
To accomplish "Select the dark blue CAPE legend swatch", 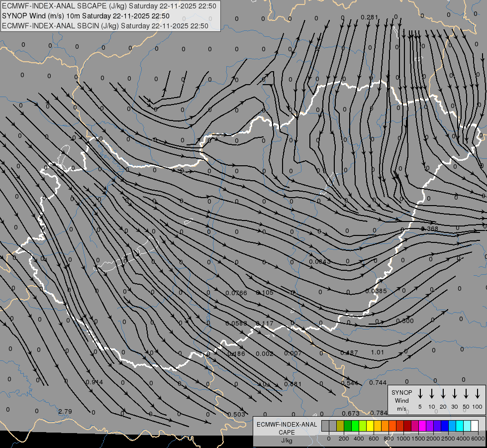I will tap(445, 426).
